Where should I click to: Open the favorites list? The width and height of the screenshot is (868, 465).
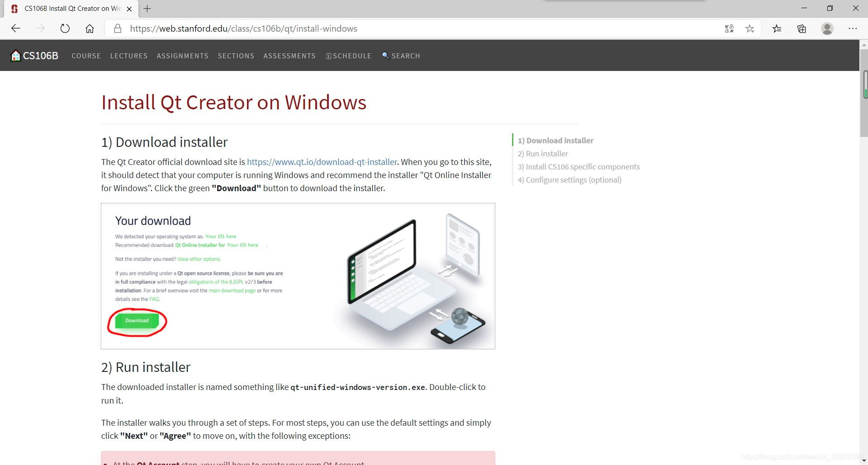(777, 28)
